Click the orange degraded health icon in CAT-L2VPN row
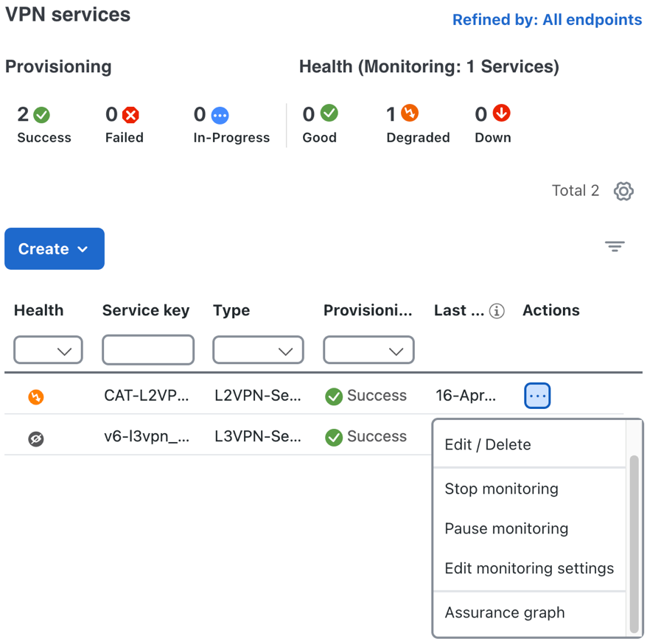 tap(36, 397)
